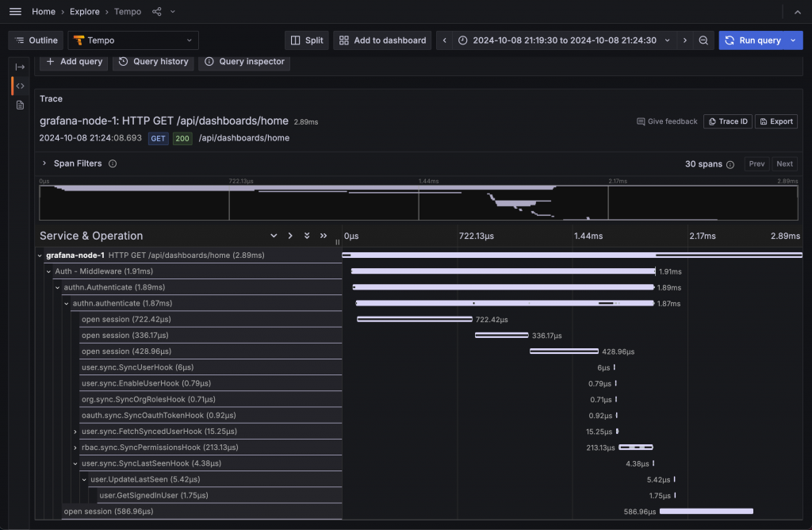The image size is (812, 530).
Task: Open the Tempo data source picker
Action: [x=133, y=40]
